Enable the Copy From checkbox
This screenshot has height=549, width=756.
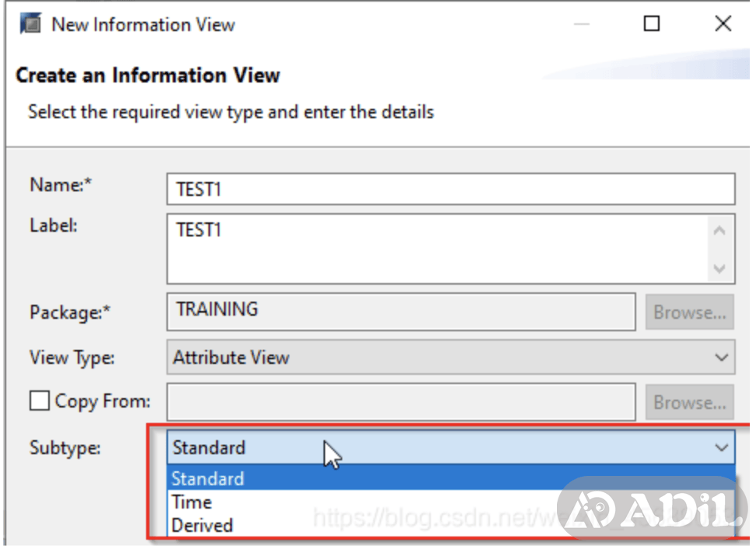[x=39, y=401]
